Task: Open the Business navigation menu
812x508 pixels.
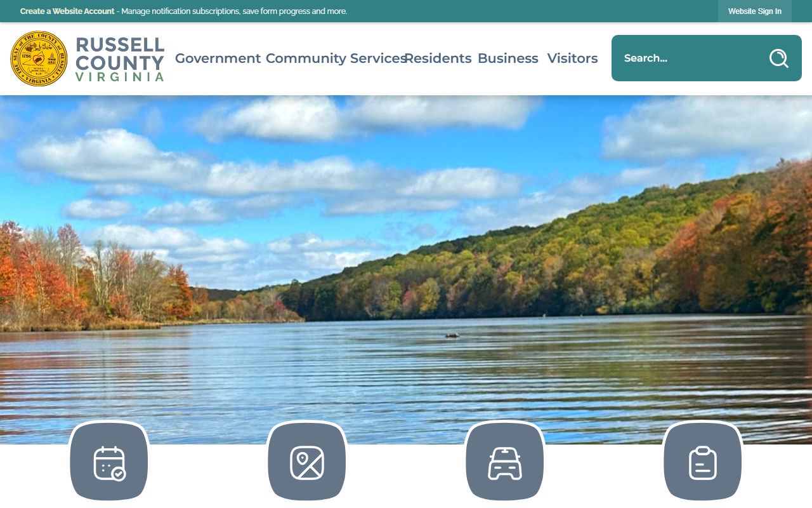Action: [x=508, y=58]
